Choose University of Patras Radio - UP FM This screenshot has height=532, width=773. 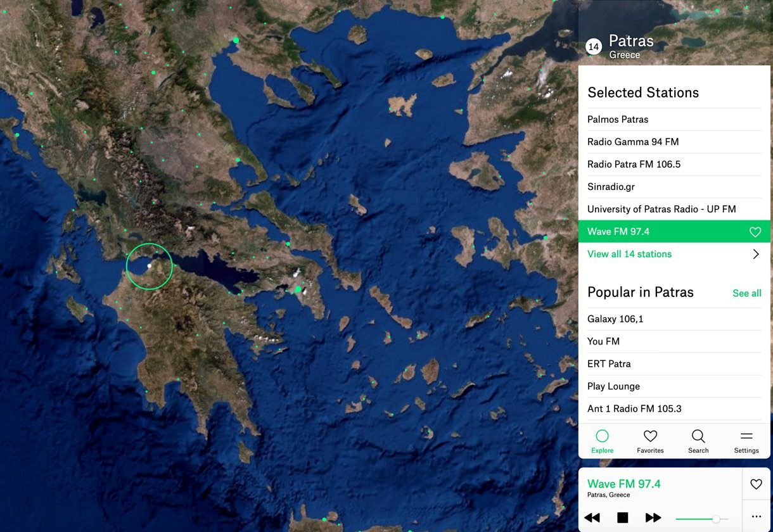pos(661,209)
